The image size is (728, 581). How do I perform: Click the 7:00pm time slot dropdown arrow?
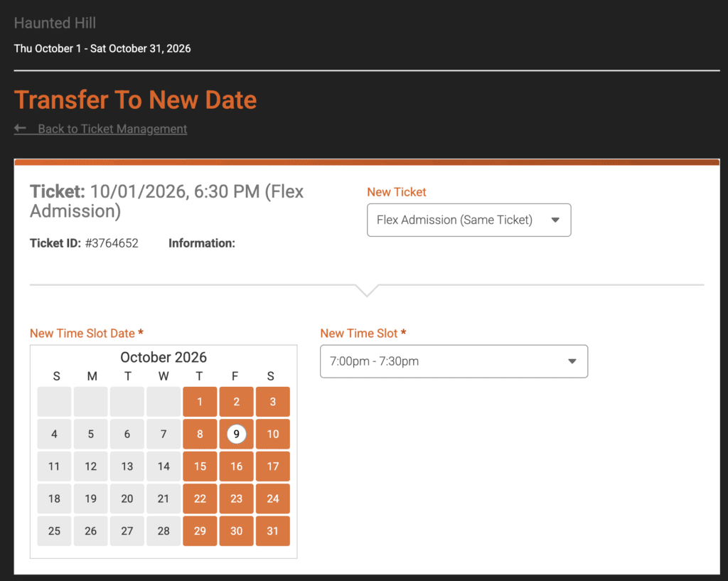coord(572,361)
